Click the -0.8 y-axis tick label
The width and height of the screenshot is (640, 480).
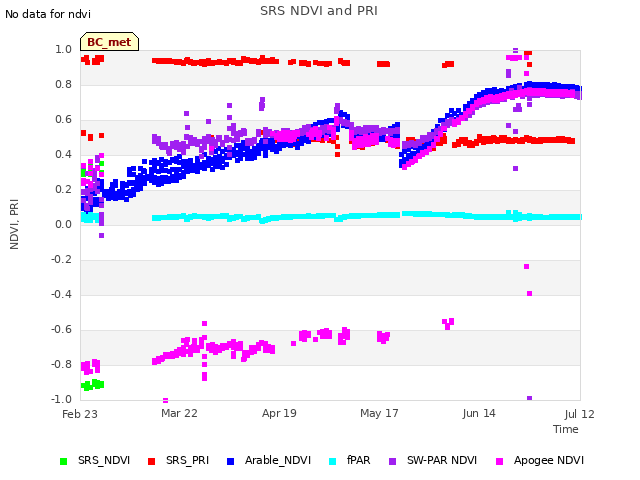tap(61, 364)
